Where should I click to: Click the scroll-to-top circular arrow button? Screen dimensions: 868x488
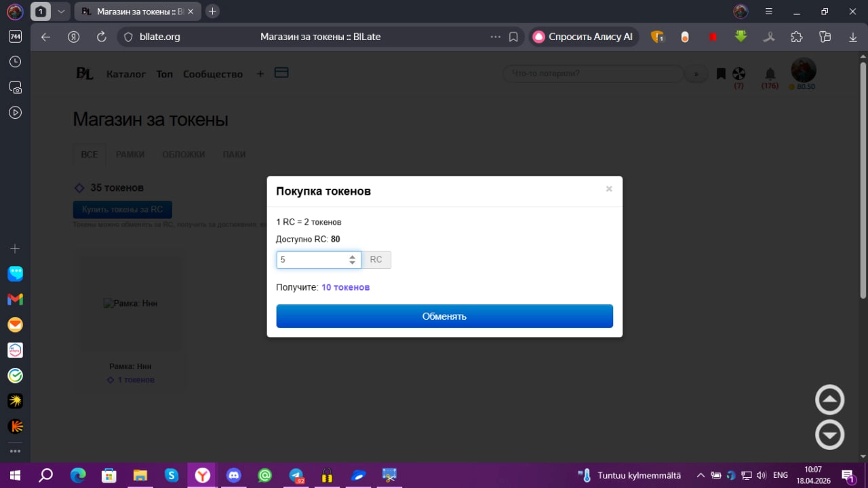click(829, 400)
